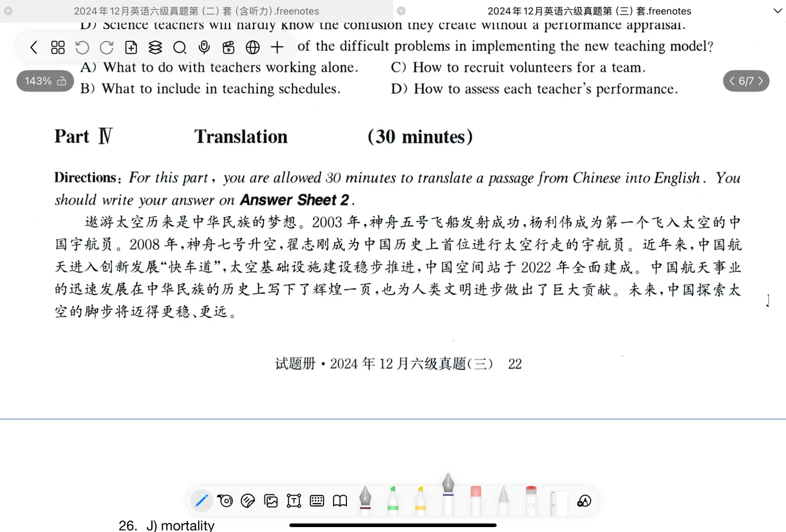Click option D) assess each teacher's performance
The height and width of the screenshot is (532, 786).
535,89
